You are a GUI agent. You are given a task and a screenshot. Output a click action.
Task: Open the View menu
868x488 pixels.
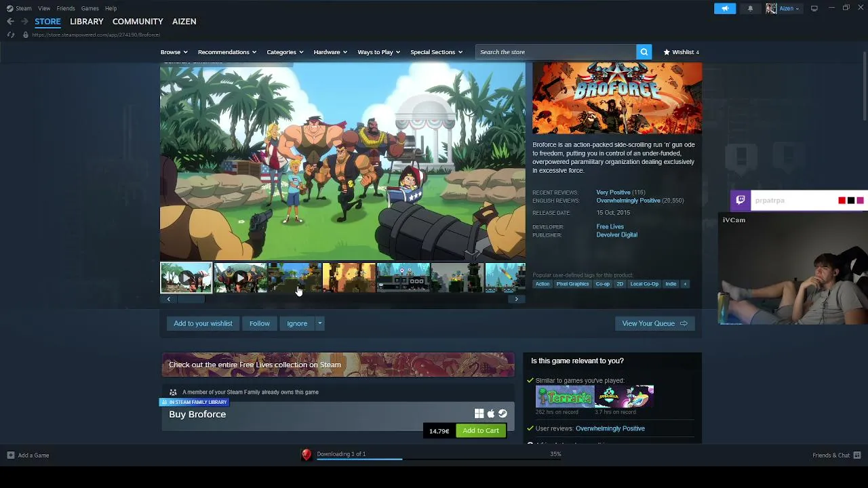coord(44,8)
